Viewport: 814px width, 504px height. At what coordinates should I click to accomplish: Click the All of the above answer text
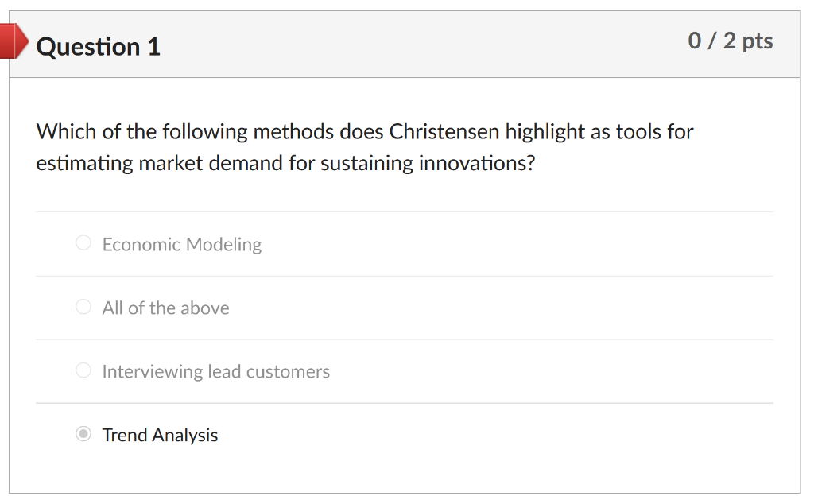point(165,308)
